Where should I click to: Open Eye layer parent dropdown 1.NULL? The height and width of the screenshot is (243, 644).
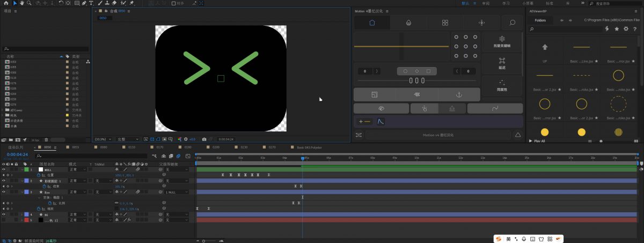[x=177, y=192]
